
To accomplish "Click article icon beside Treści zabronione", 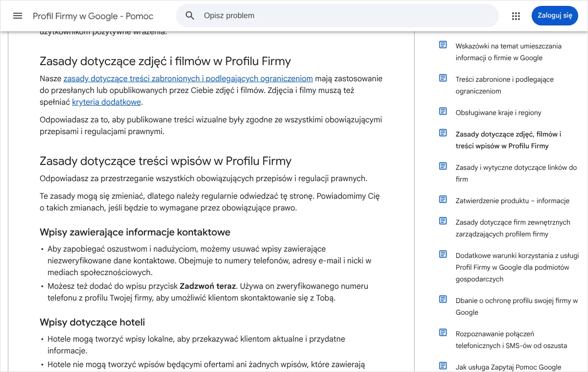I will coord(443,78).
